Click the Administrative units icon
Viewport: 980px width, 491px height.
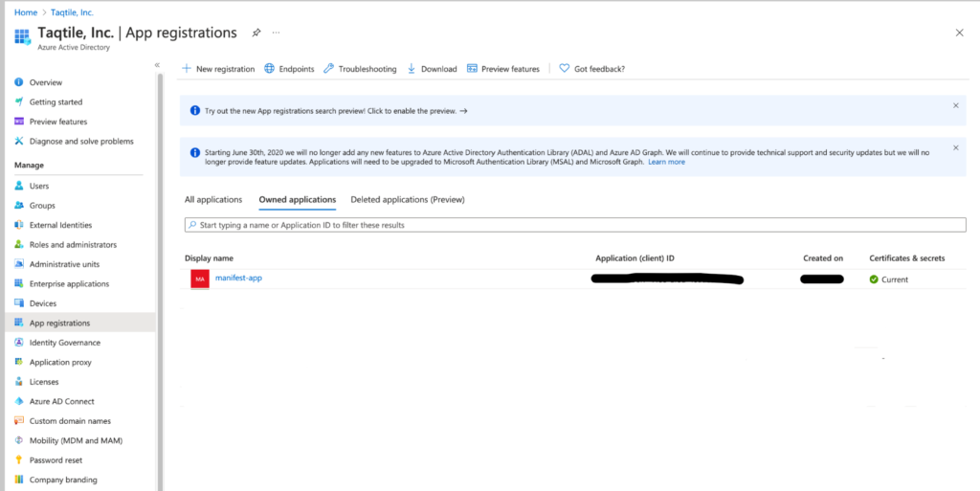(x=19, y=264)
